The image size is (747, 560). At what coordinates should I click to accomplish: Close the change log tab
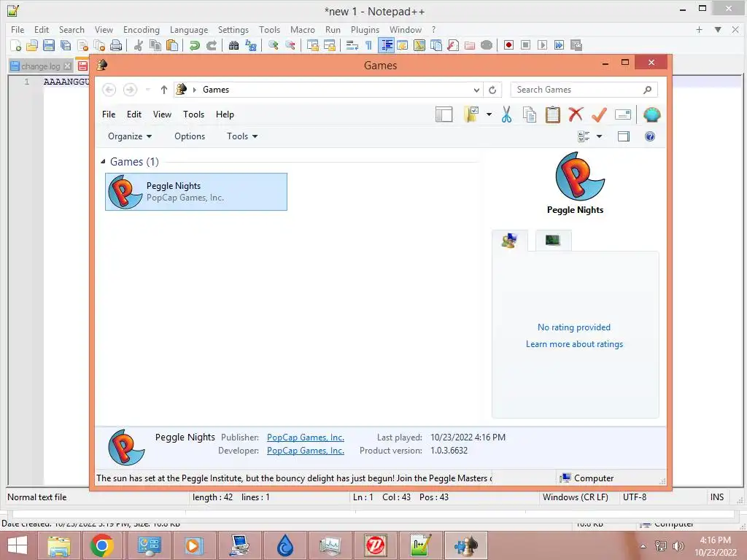[68, 66]
